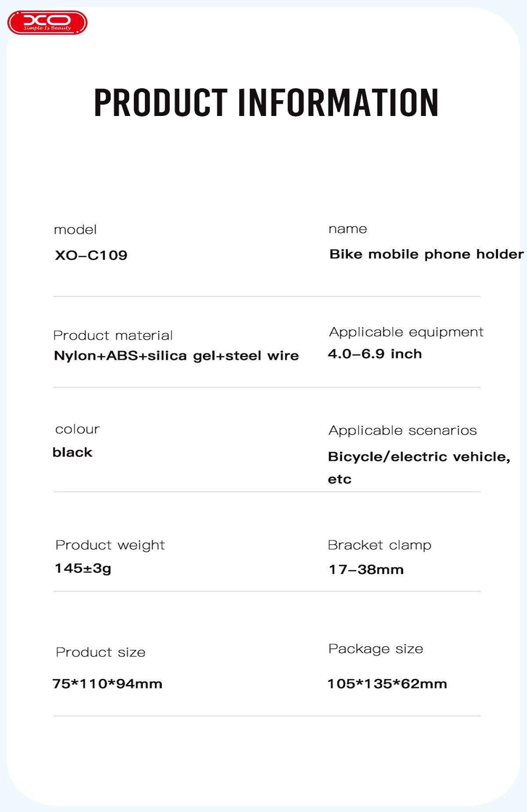Image resolution: width=527 pixels, height=812 pixels.
Task: Select the '17-38mm' clamp value
Action: point(366,570)
